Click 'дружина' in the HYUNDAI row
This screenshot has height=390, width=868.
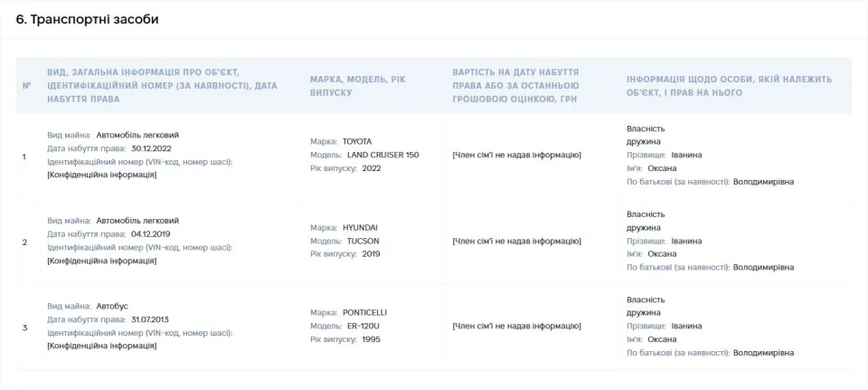pos(643,228)
